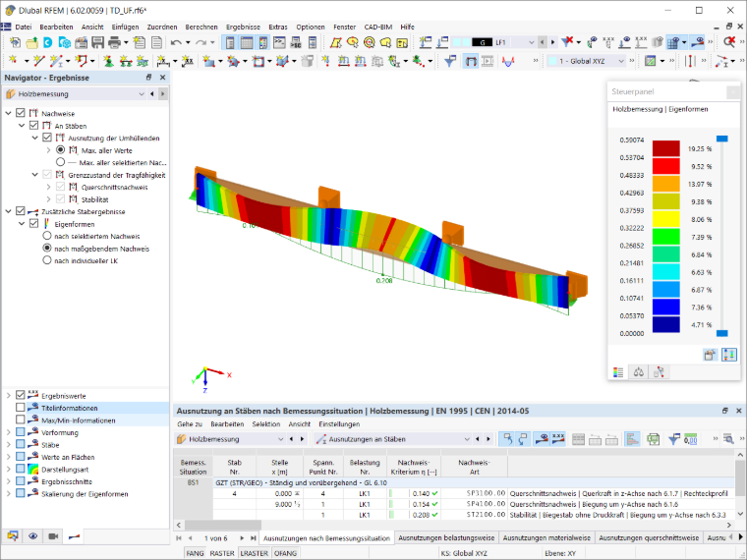747x560 pixels.
Task: Select 'nach selektiertem Nachweis' radio button
Action: click(x=47, y=236)
